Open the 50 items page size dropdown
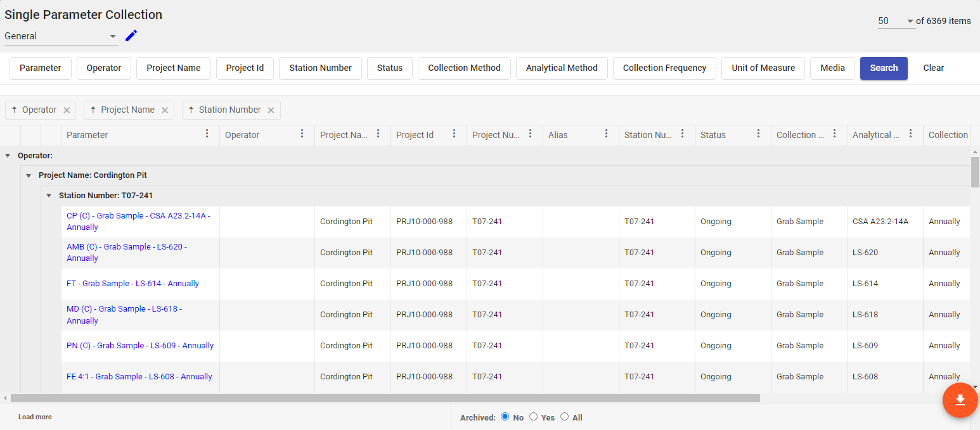Image resolution: width=980 pixels, height=430 pixels. [896, 22]
